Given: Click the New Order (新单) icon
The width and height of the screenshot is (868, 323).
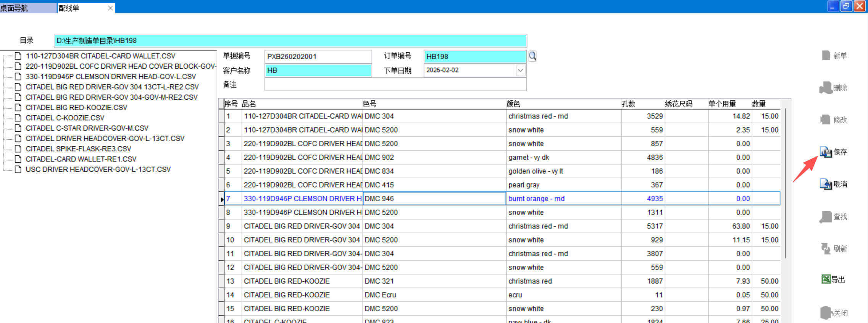Looking at the screenshot, I should pyautogui.click(x=826, y=56).
